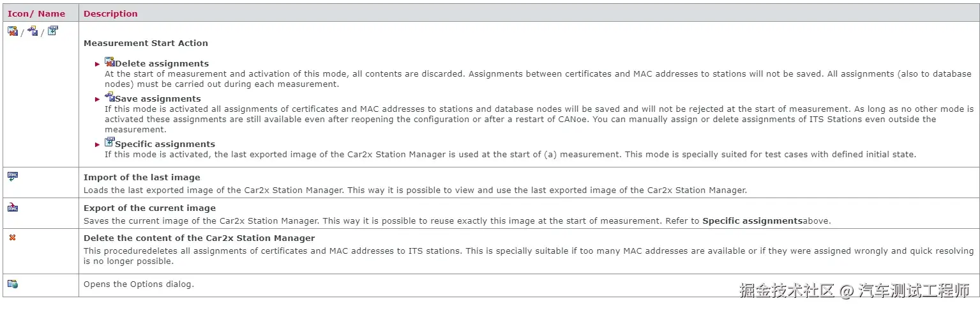
Task: Click the bold Specific assignments reference in Export row
Action: click(x=752, y=221)
